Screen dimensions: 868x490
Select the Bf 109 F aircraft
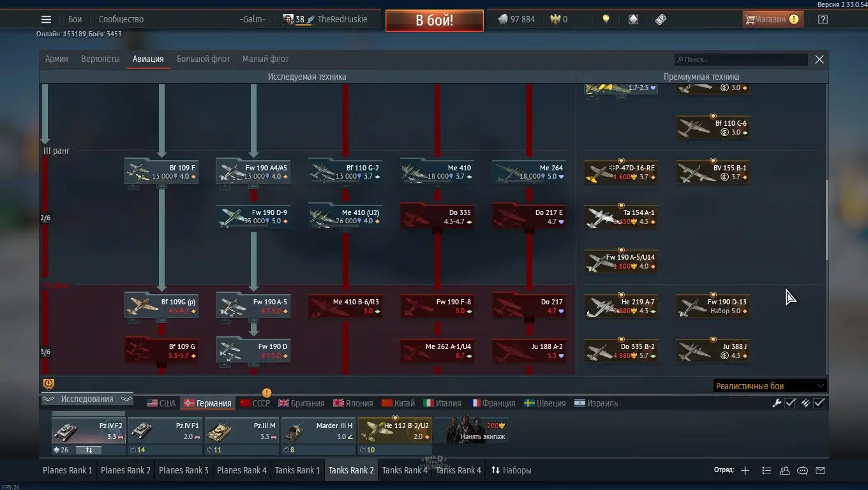point(161,172)
